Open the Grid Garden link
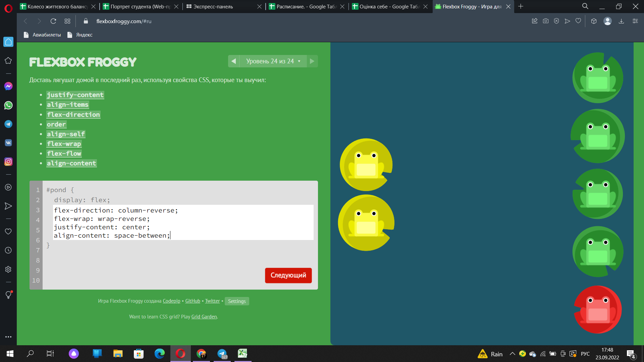Screen dimensions: 644x362 click(x=204, y=317)
